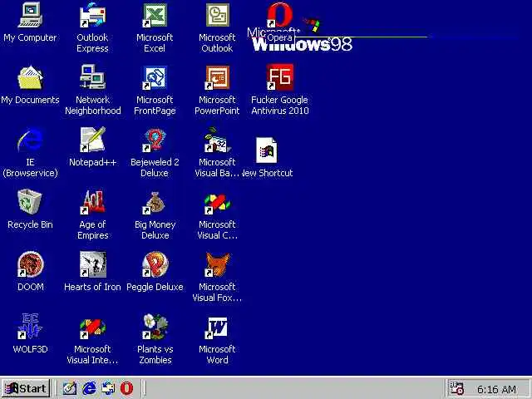Image resolution: width=532 pixels, height=399 pixels.
Task: Click the Task Scheduler tray icon
Action: coord(456,388)
